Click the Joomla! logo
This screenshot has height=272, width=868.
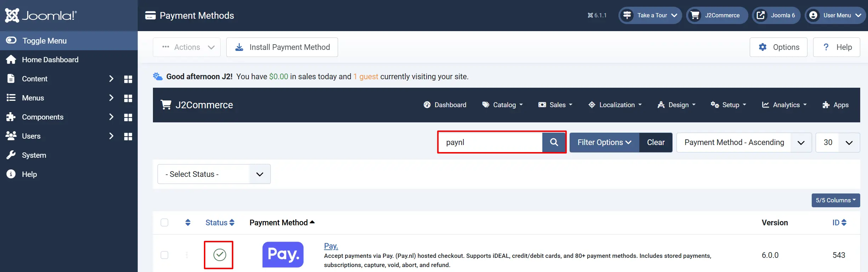coord(41,15)
